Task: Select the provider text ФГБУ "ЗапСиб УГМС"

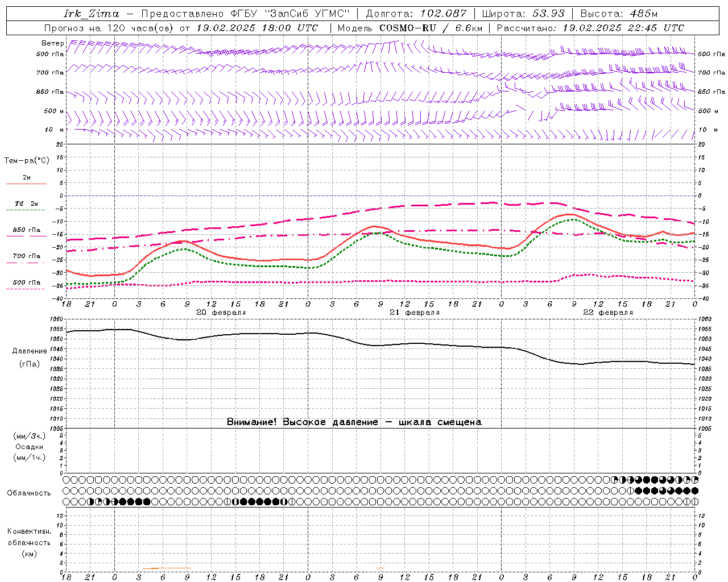Action: click(290, 14)
